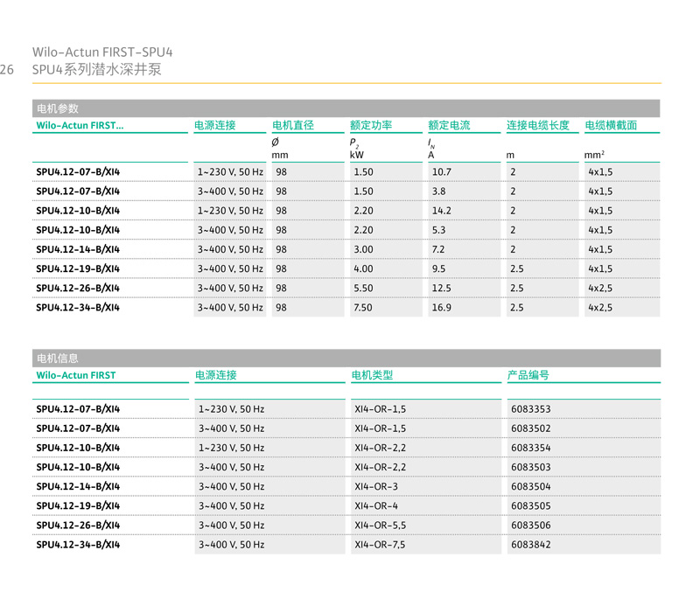Click product number 6083505
Image resolution: width=700 pixels, height=592 pixels.
pos(531,505)
